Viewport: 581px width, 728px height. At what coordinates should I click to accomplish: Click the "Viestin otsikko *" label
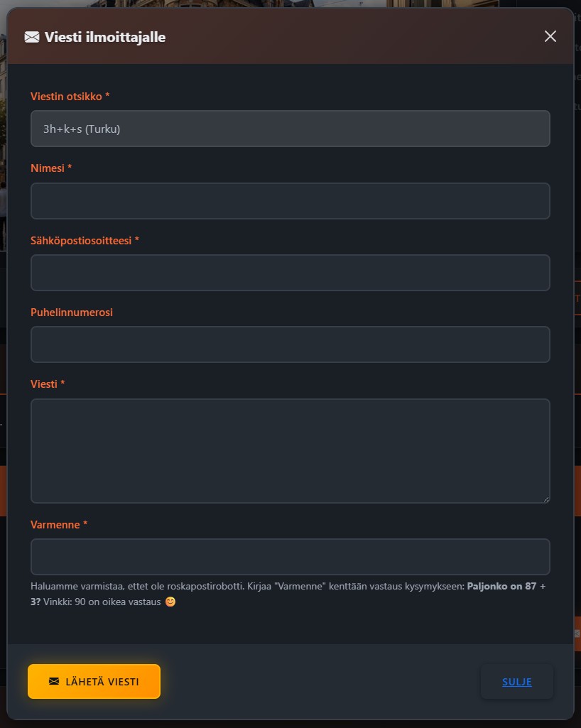[70, 96]
